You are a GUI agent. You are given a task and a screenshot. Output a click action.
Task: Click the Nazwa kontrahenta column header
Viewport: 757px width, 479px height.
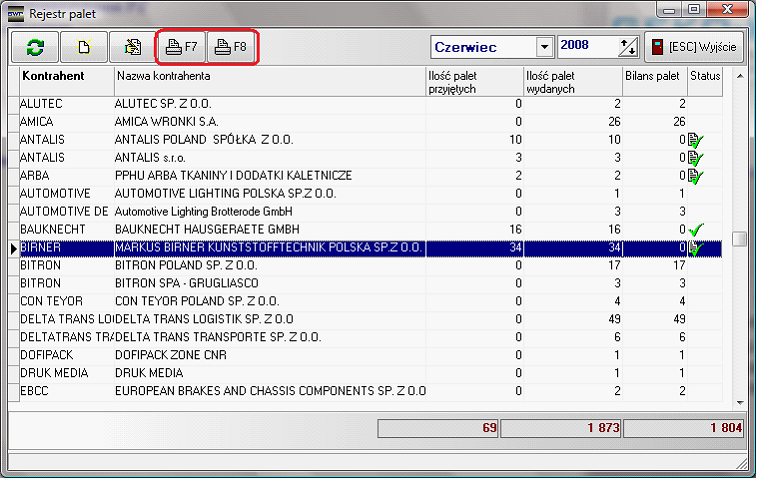pos(269,77)
